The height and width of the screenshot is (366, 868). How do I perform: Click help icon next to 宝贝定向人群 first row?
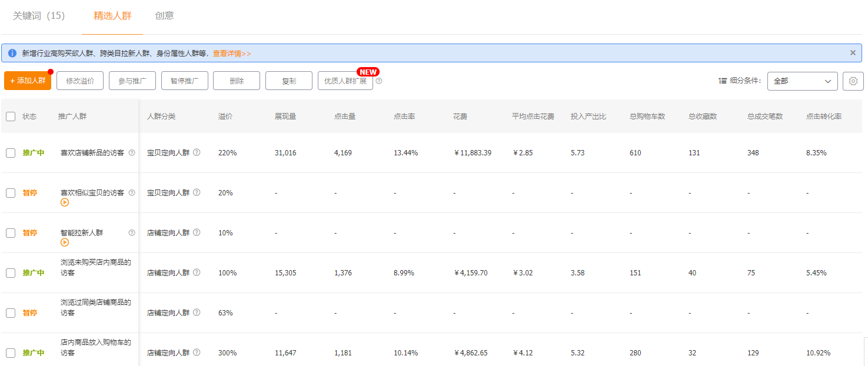tap(197, 153)
